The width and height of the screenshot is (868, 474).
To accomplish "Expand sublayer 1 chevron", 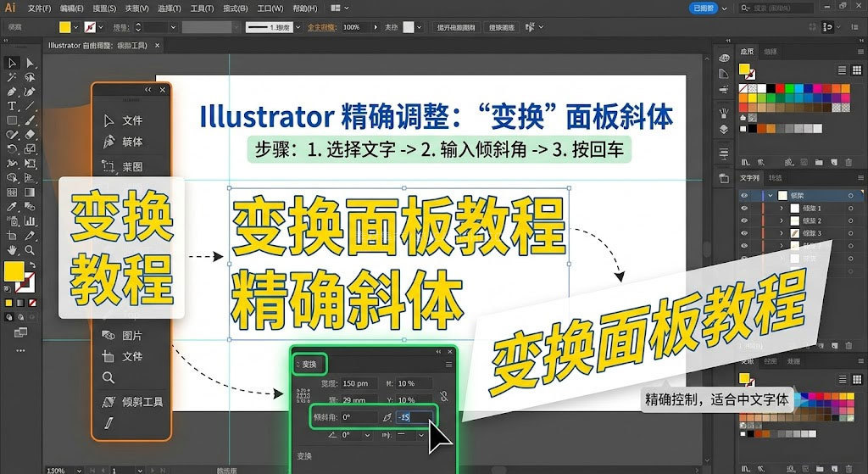I will [782, 209].
